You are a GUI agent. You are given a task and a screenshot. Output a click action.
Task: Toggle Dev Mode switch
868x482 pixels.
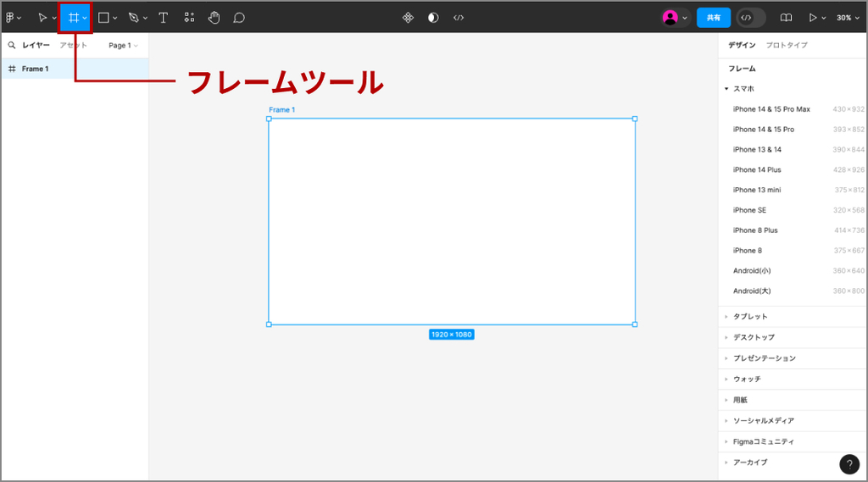[x=751, y=17]
